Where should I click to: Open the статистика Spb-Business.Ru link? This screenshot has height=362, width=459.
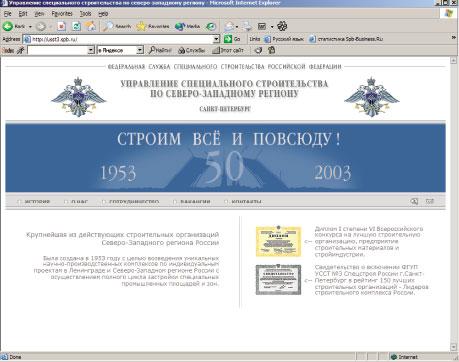[x=346, y=39]
